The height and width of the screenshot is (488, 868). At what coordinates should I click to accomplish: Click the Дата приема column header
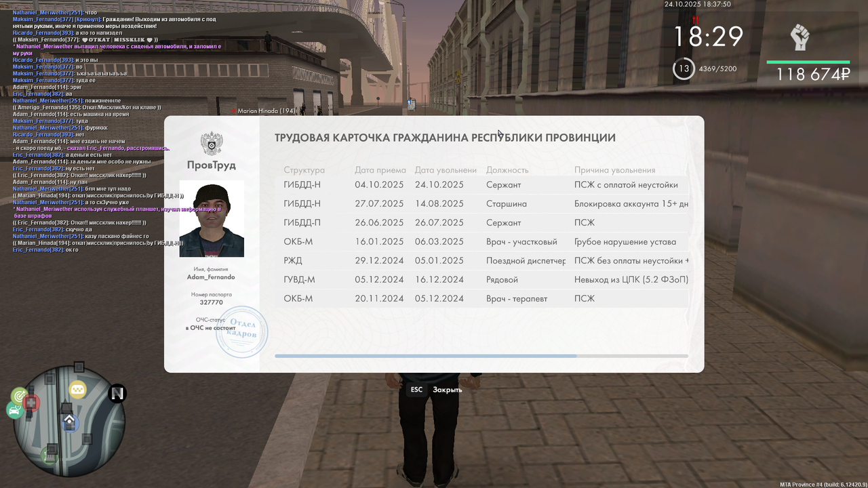click(380, 170)
